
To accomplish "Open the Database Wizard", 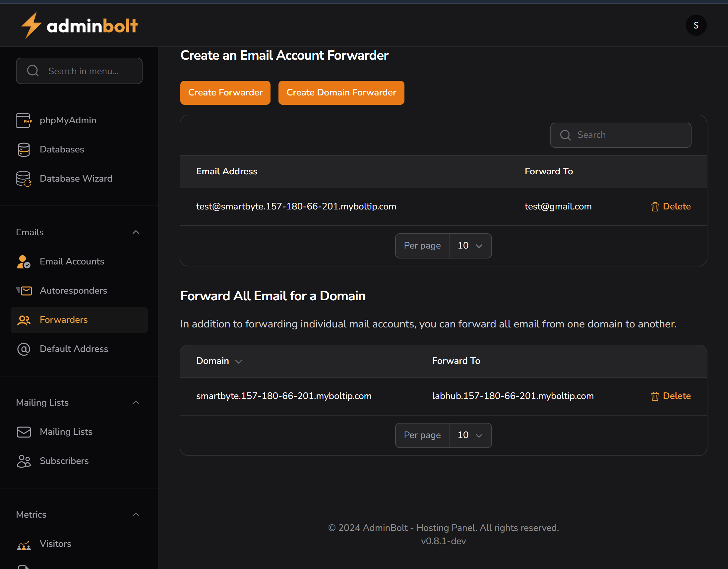I will click(76, 179).
